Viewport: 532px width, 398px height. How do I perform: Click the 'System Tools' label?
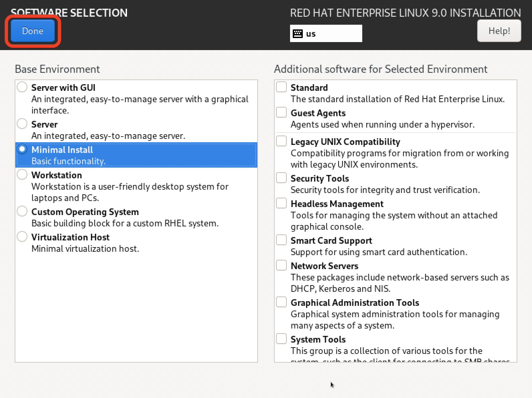coord(318,339)
